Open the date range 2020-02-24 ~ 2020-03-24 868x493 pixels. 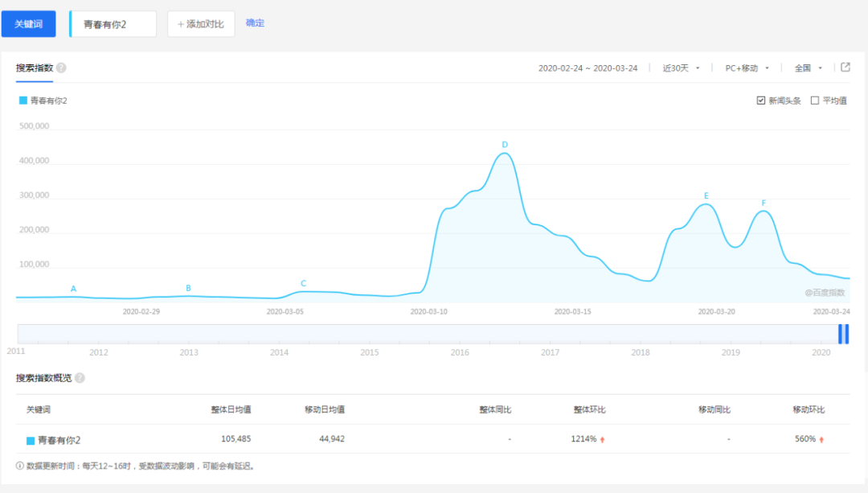click(x=588, y=68)
